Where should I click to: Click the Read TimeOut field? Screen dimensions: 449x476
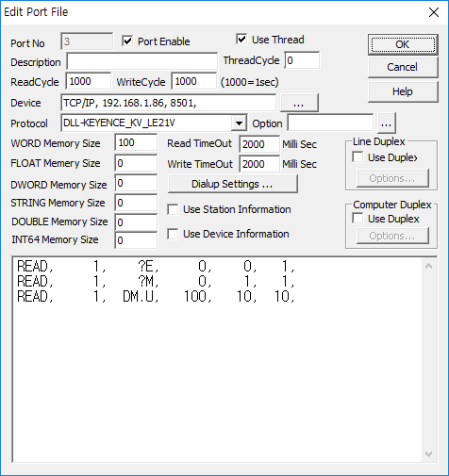[x=259, y=144]
